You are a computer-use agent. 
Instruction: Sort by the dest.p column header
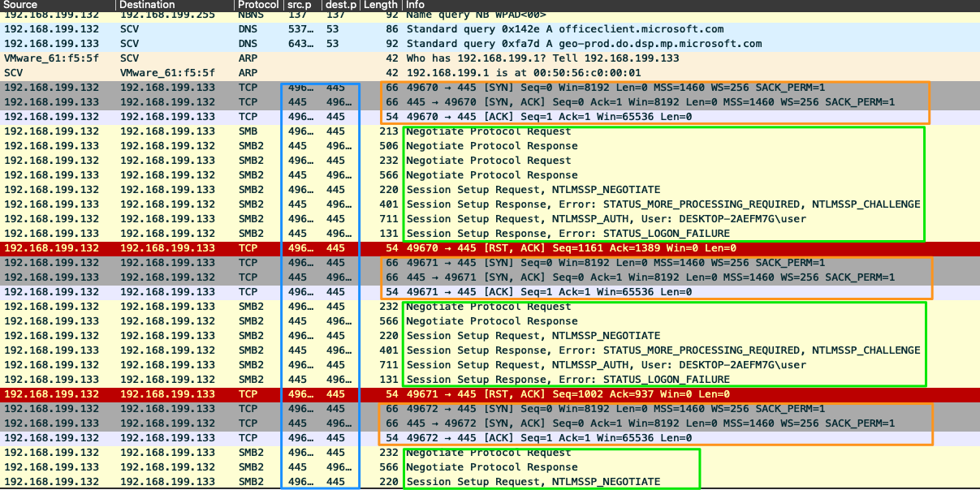tap(339, 5)
